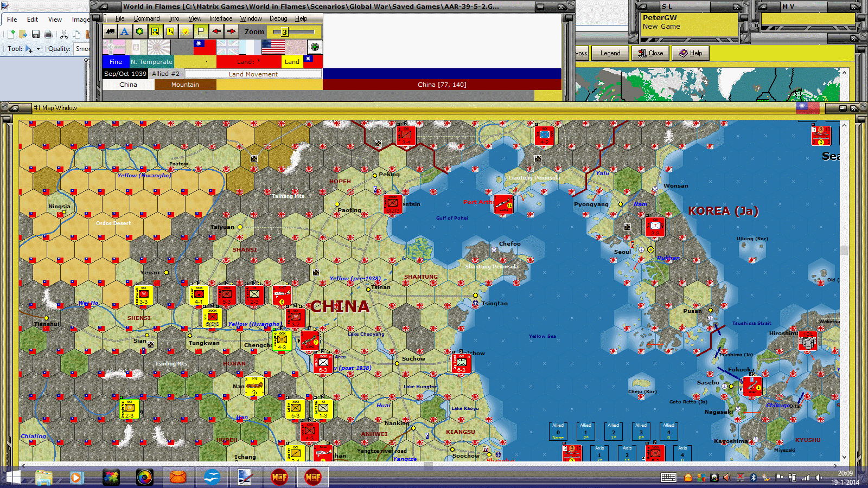Adjust the Zoom slider thumb showing 3
The image size is (868, 488).
[x=284, y=32]
